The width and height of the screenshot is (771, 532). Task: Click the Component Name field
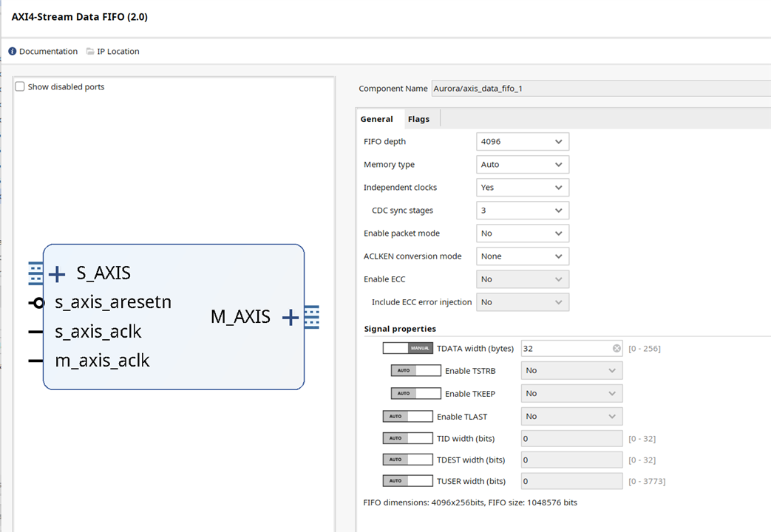click(601, 89)
